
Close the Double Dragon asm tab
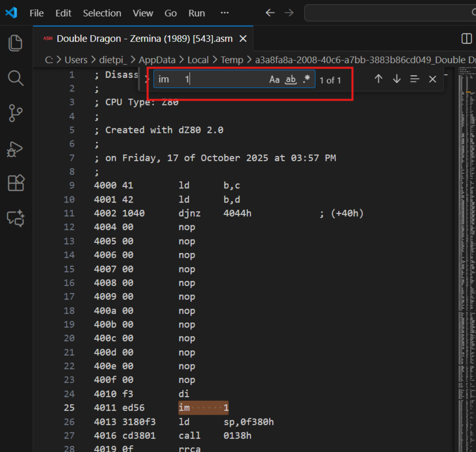coord(243,39)
